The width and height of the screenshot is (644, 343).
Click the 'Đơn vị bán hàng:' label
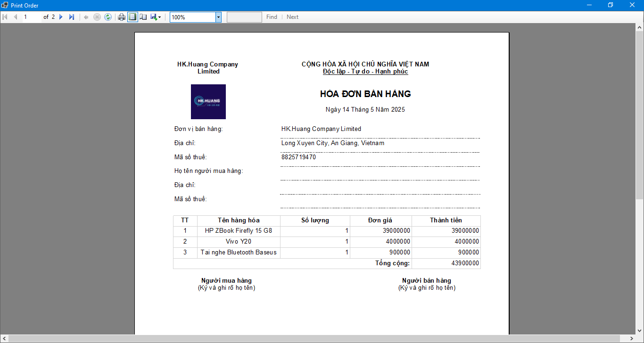[198, 129]
